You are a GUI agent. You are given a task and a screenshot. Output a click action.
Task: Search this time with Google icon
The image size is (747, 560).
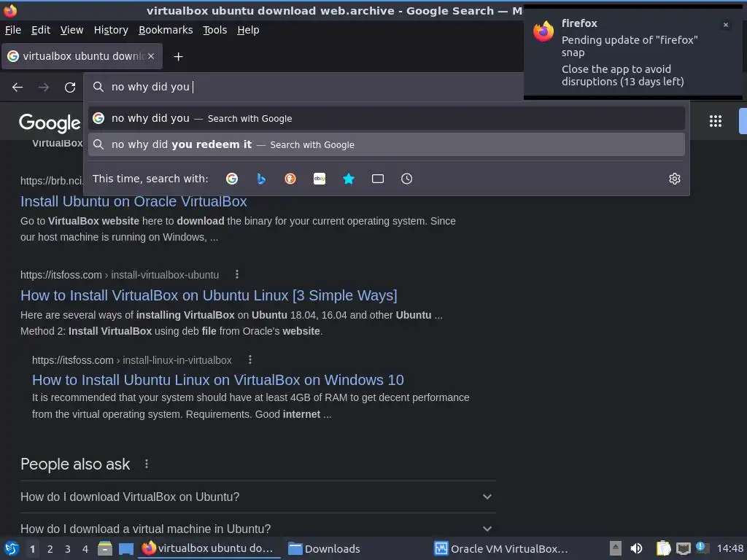point(232,179)
